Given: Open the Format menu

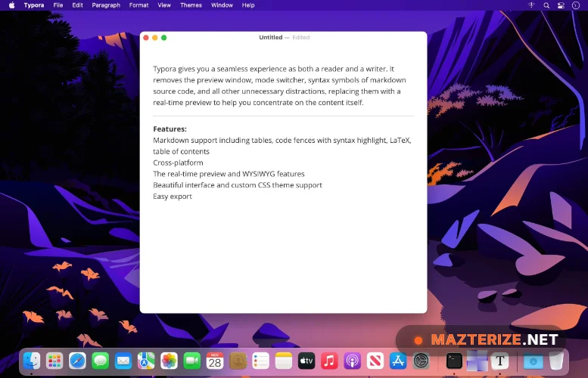Looking at the screenshot, I should pos(138,5).
